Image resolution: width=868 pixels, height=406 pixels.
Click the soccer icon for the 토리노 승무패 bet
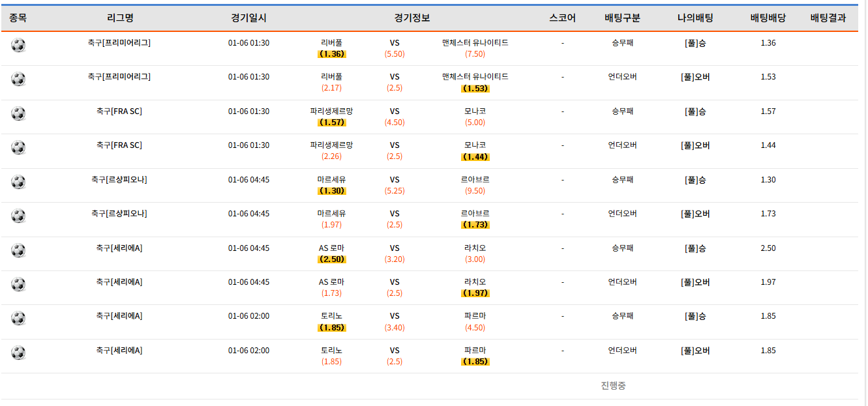(x=18, y=318)
